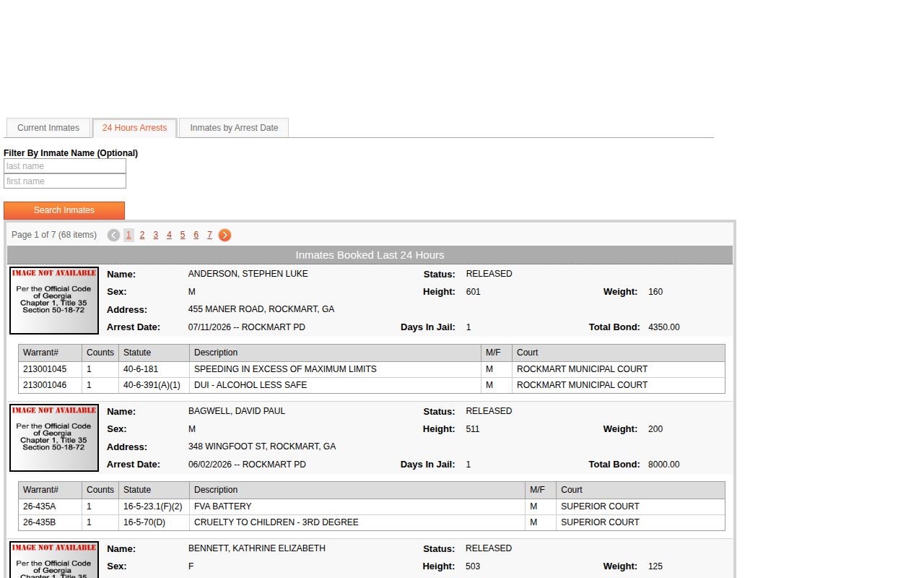This screenshot has height=578, width=924.
Task: Click David Bagwell's image-not-available thumbnail
Action: tap(54, 438)
